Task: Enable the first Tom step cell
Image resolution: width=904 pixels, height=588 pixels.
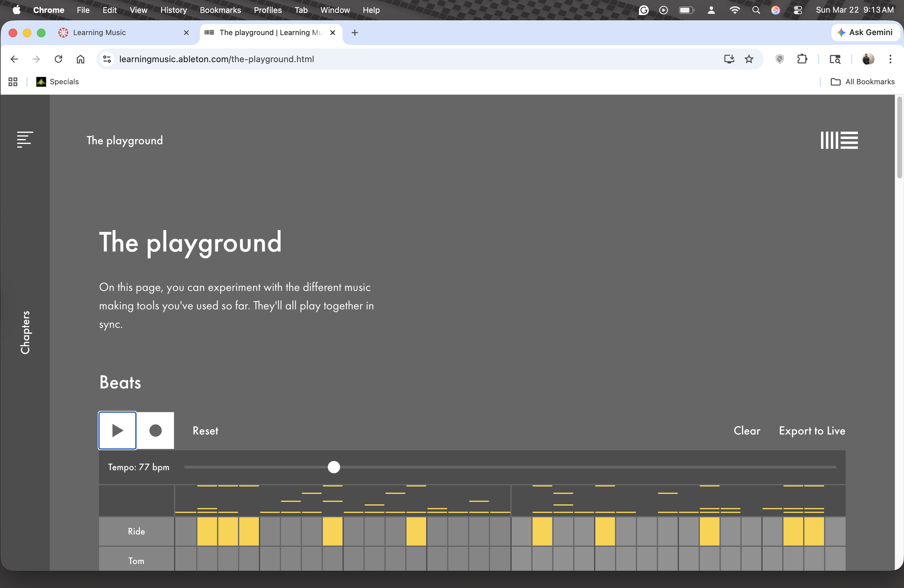Action: (186, 560)
